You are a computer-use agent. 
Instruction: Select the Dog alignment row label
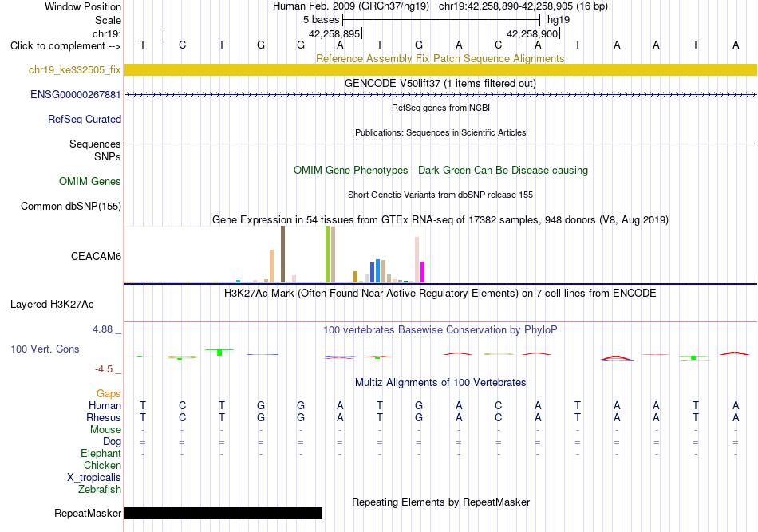[113, 442]
